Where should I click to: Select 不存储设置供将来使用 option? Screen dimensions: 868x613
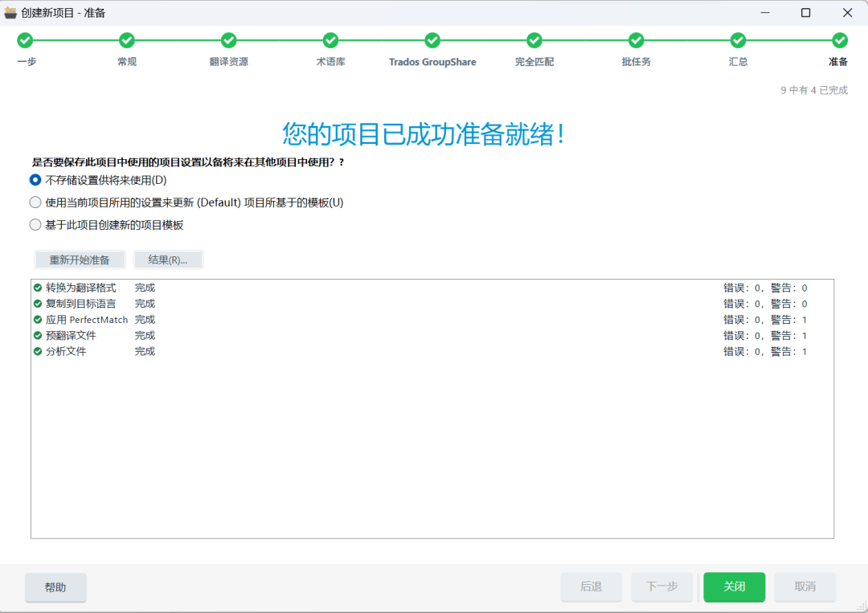click(x=35, y=180)
